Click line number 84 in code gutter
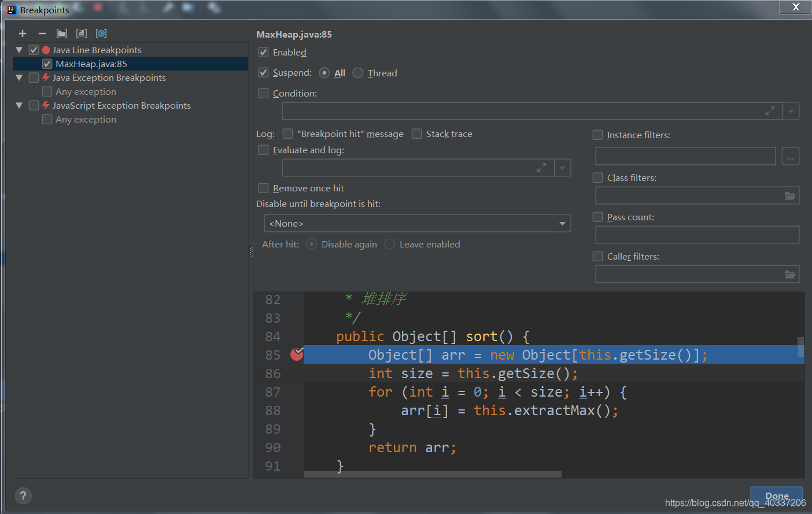The height and width of the screenshot is (514, 812). [273, 336]
